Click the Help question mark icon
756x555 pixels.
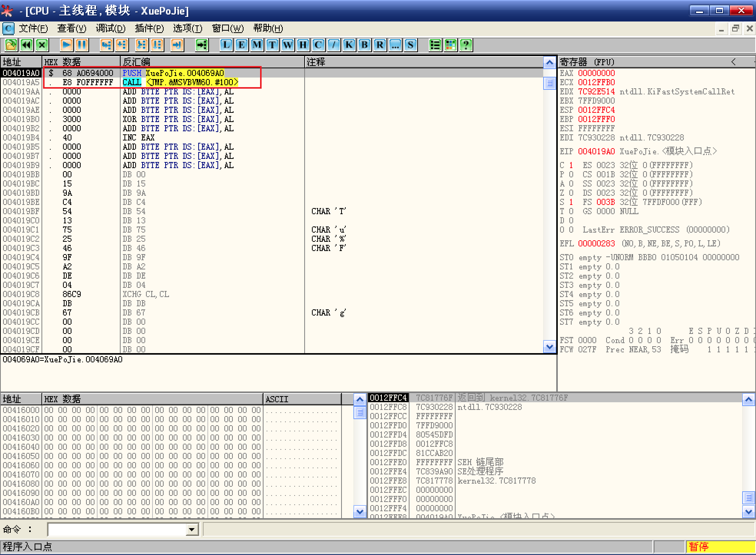click(x=466, y=45)
